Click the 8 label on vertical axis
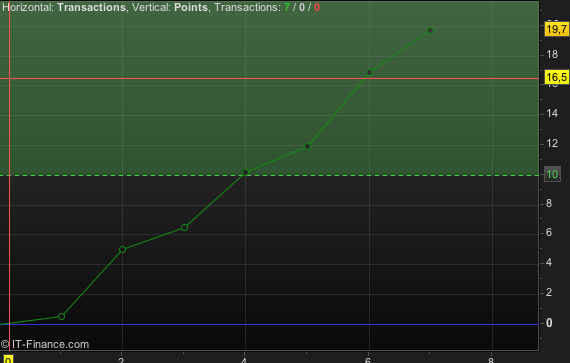The image size is (570, 363). tap(549, 203)
